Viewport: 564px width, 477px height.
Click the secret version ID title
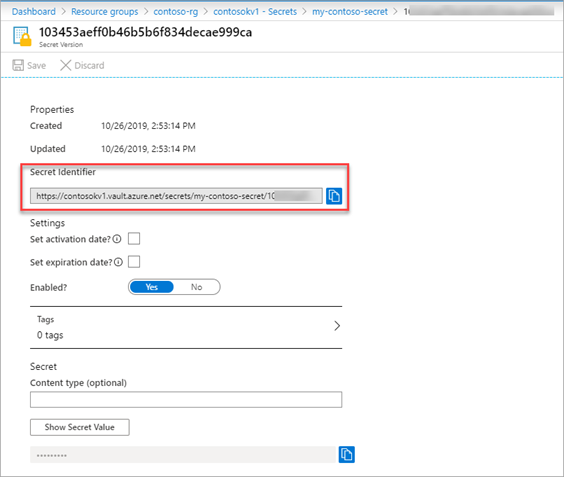tap(145, 32)
